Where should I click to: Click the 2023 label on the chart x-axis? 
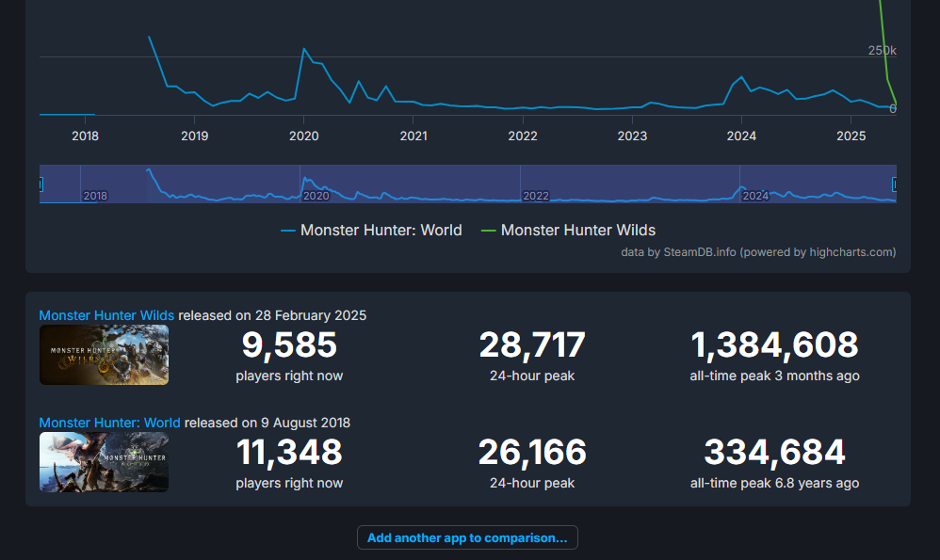pyautogui.click(x=632, y=136)
